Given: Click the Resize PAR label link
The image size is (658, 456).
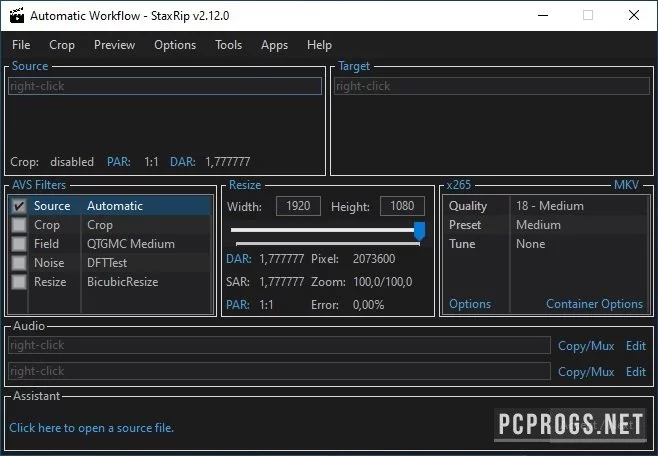Looking at the screenshot, I should pyautogui.click(x=238, y=305).
